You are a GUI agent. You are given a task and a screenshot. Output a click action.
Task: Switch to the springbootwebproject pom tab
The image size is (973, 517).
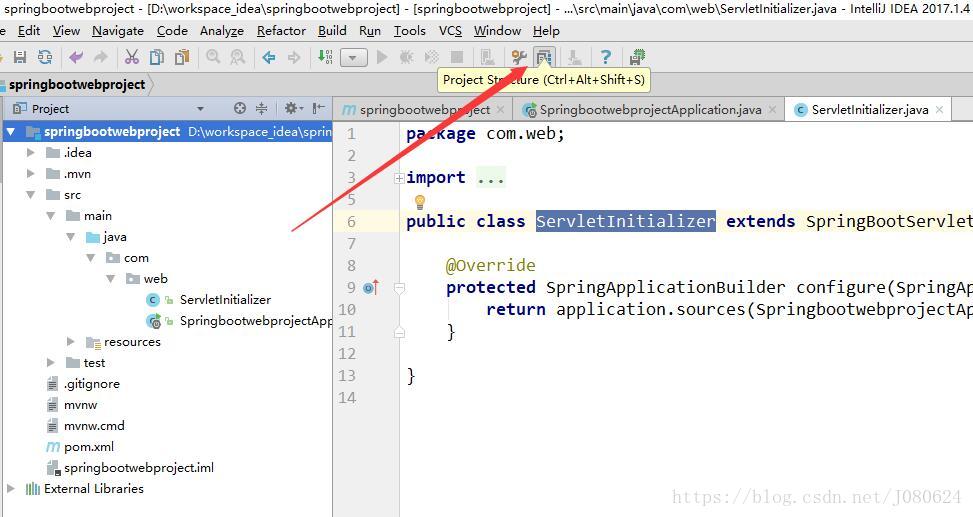[423, 110]
